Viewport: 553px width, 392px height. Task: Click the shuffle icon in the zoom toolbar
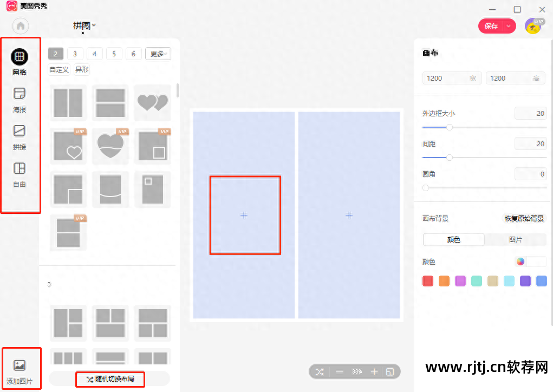pyautogui.click(x=319, y=371)
